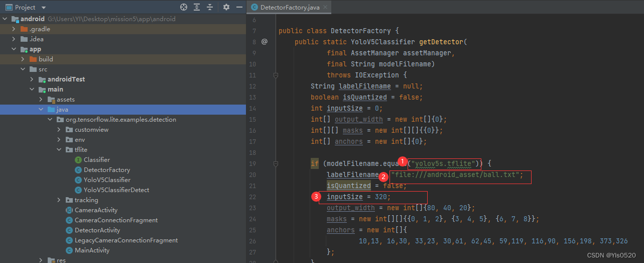Expand the .gradle folder chevron
644x263 pixels.
coord(14,29)
